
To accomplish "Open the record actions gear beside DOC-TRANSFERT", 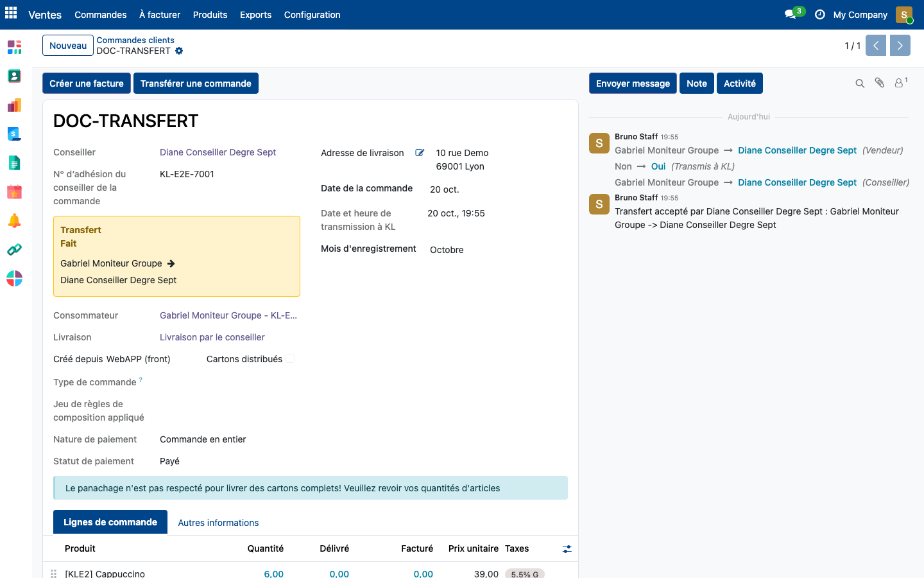I will click(179, 51).
